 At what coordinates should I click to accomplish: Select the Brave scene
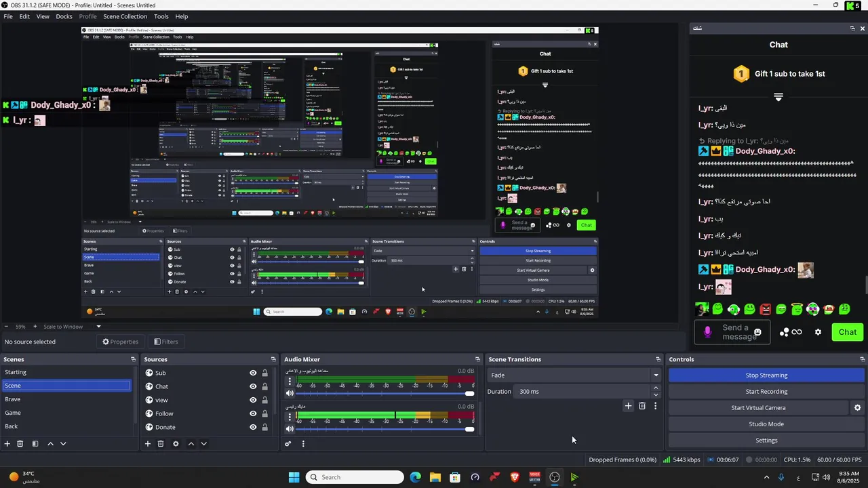66,399
